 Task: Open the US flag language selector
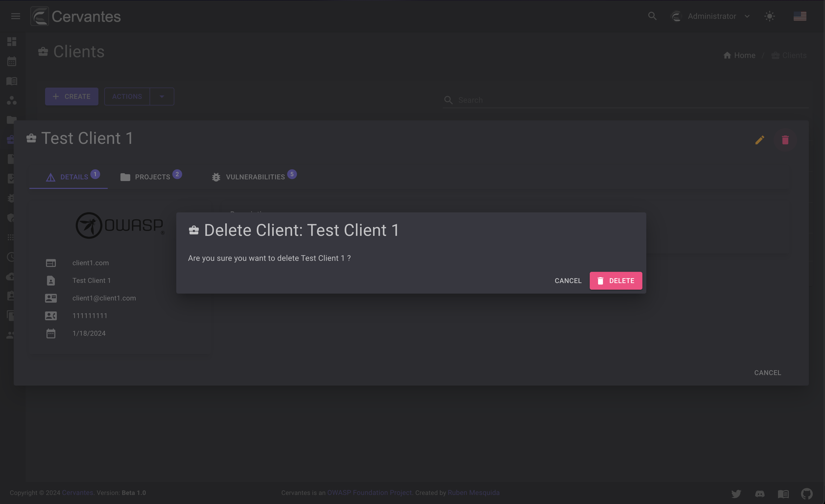click(800, 16)
